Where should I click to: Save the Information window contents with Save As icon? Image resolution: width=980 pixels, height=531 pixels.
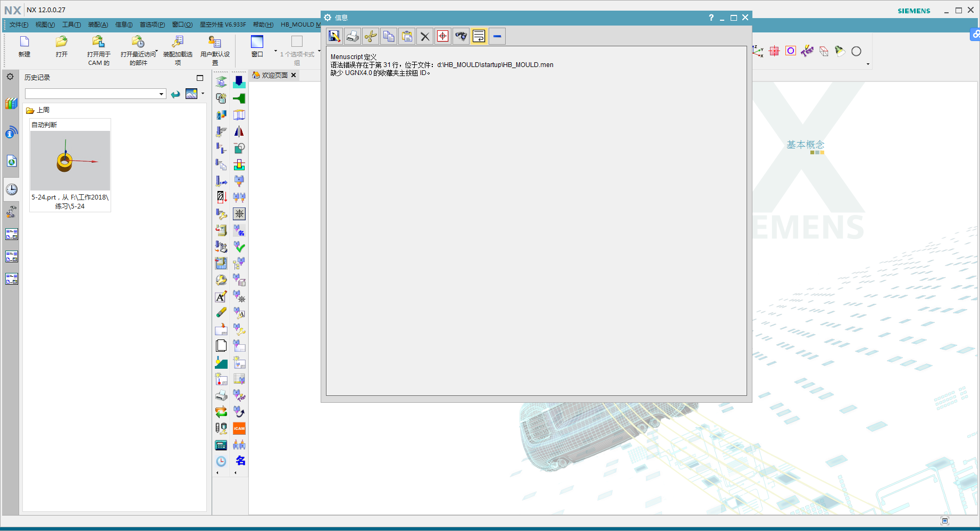pos(334,36)
